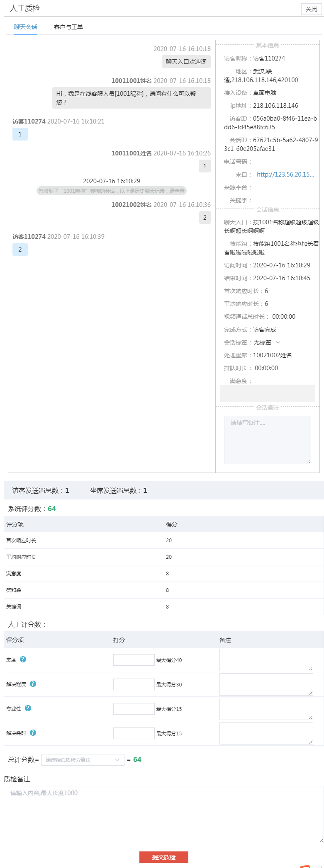Click the agent greeting message bubble
Viewport: 324px width, 868px height.
point(132,98)
